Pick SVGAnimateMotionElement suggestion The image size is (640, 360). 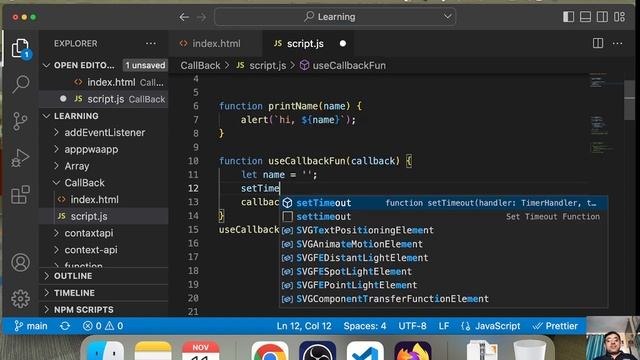444,244
